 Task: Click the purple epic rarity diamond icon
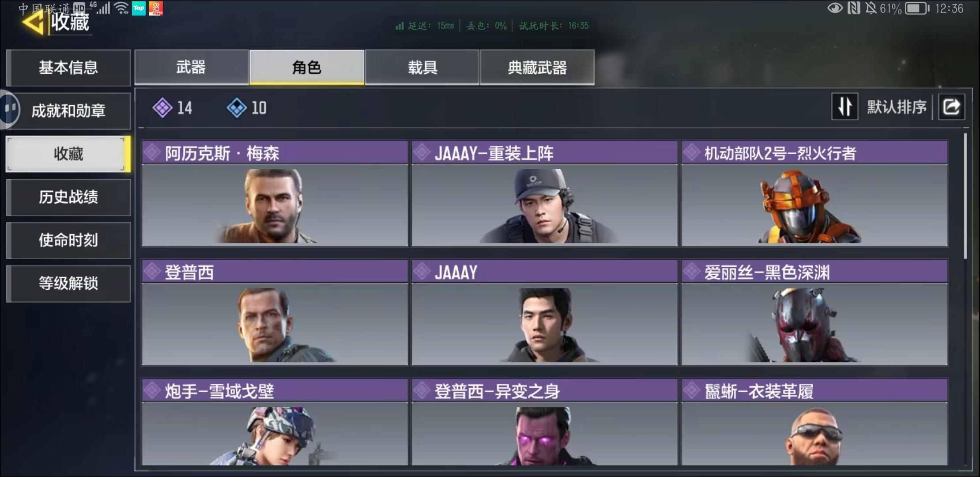[x=162, y=108]
